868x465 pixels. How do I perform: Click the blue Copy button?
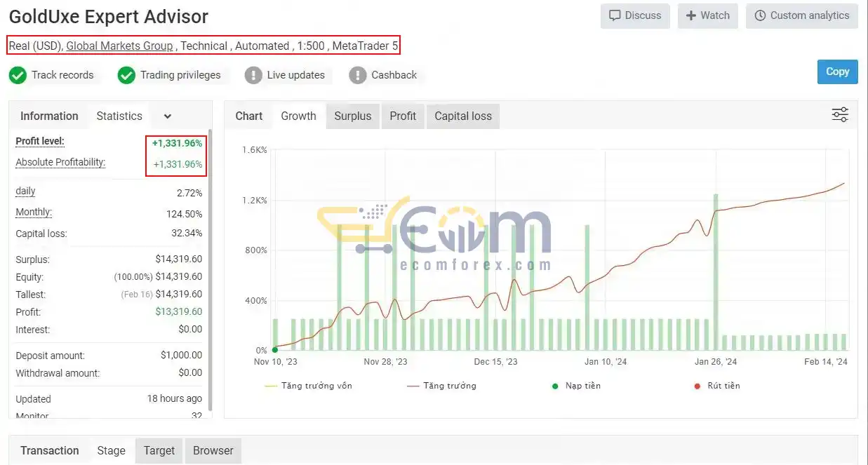pos(838,72)
